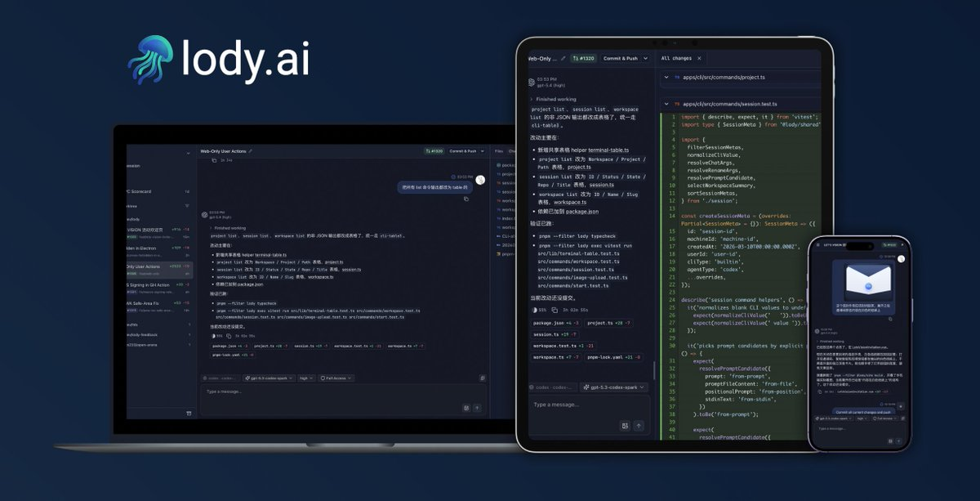Close the All changes tab on tablet

(x=699, y=59)
